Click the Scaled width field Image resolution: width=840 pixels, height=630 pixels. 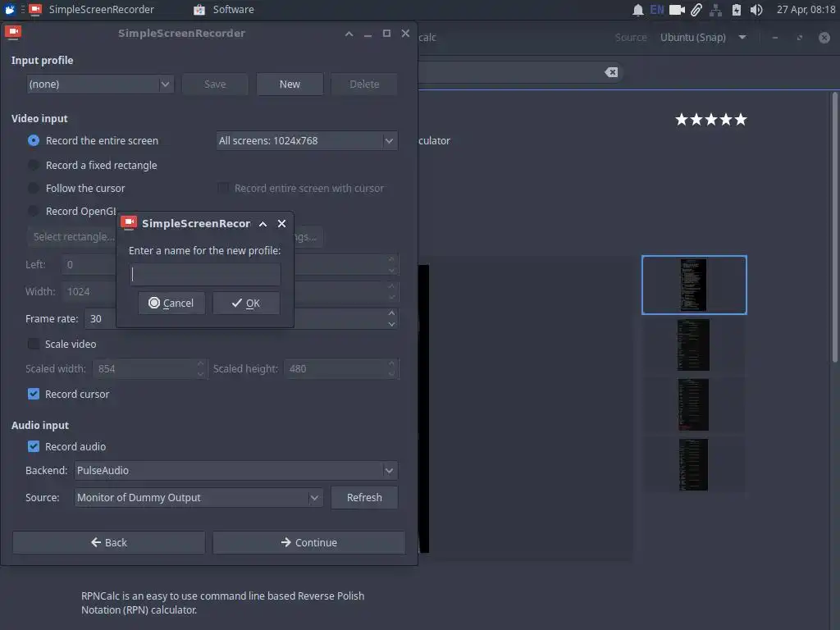pos(149,369)
